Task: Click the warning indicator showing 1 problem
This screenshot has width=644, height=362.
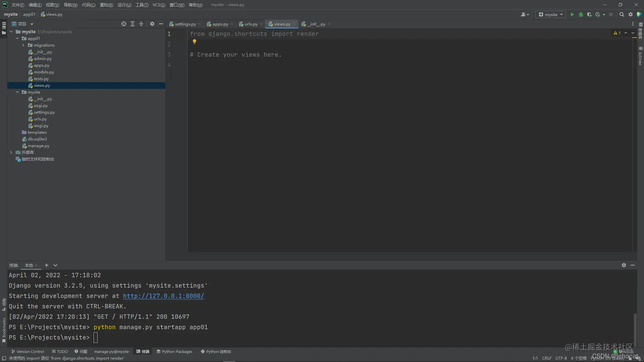Action: (617, 33)
